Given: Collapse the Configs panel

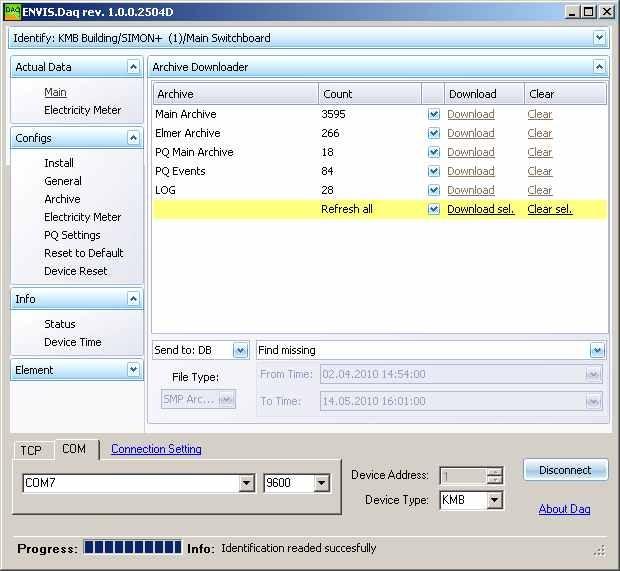Looking at the screenshot, I should click(x=133, y=138).
